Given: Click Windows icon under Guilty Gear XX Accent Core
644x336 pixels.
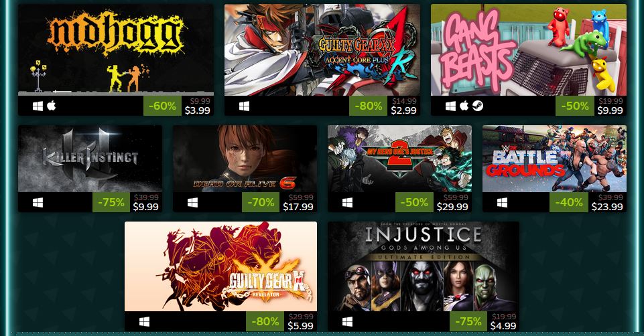Looking at the screenshot, I should 245,106.
